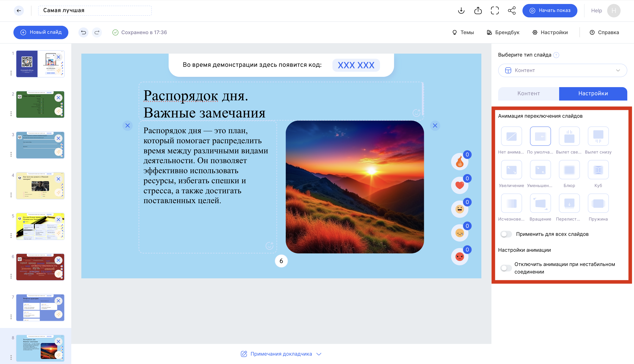Click the upload/export icon in header
The image size is (634, 364).
(478, 10)
